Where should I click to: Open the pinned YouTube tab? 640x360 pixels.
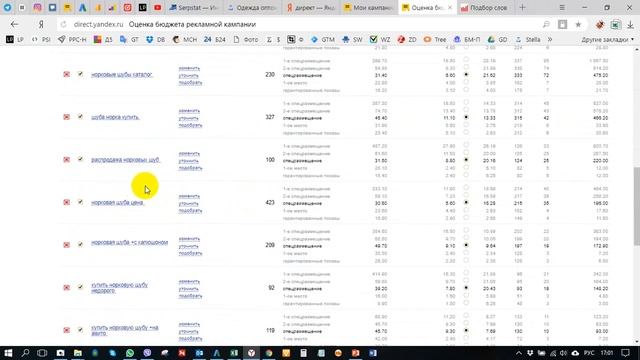coord(158,7)
